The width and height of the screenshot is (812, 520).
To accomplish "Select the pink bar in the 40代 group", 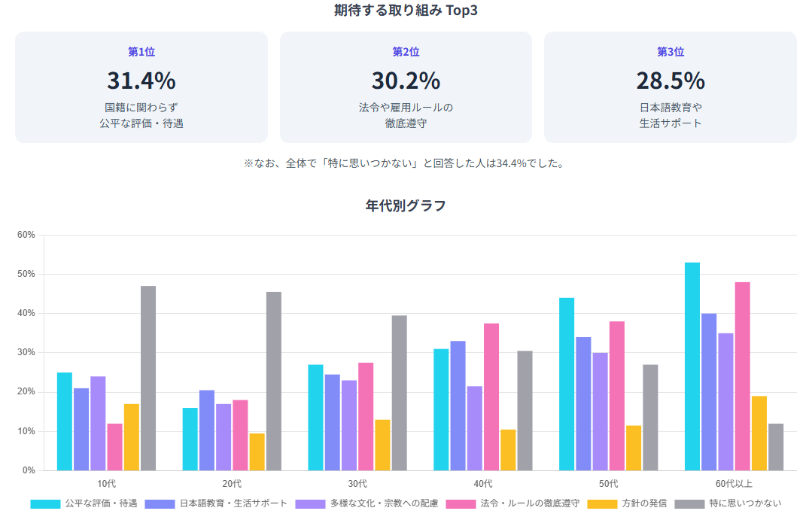I will coord(491,397).
